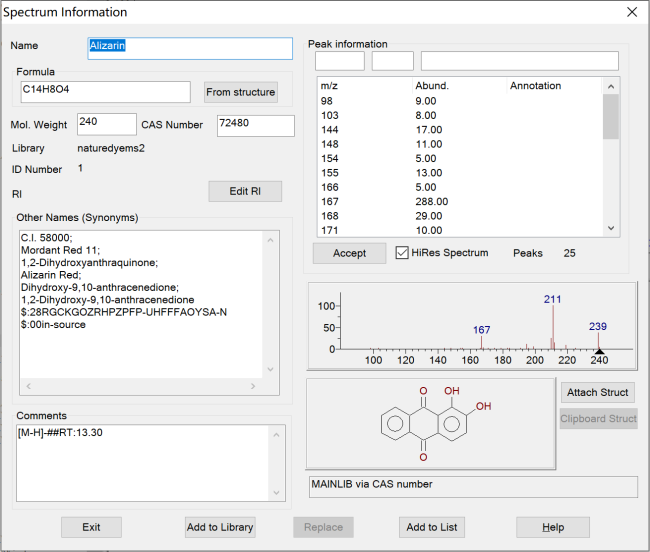Click Attach Struct button
The height and width of the screenshot is (552, 650).
point(597,392)
